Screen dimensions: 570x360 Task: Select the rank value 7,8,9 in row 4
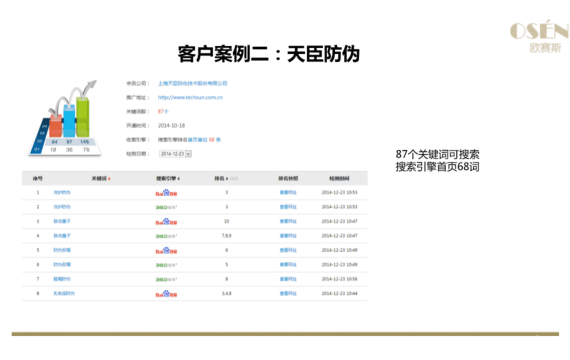(226, 236)
